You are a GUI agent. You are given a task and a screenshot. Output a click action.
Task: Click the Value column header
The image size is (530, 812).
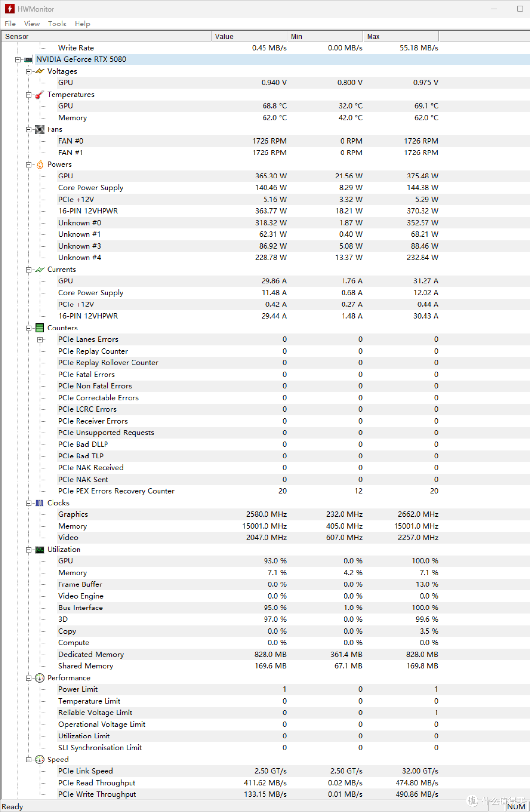tap(249, 36)
